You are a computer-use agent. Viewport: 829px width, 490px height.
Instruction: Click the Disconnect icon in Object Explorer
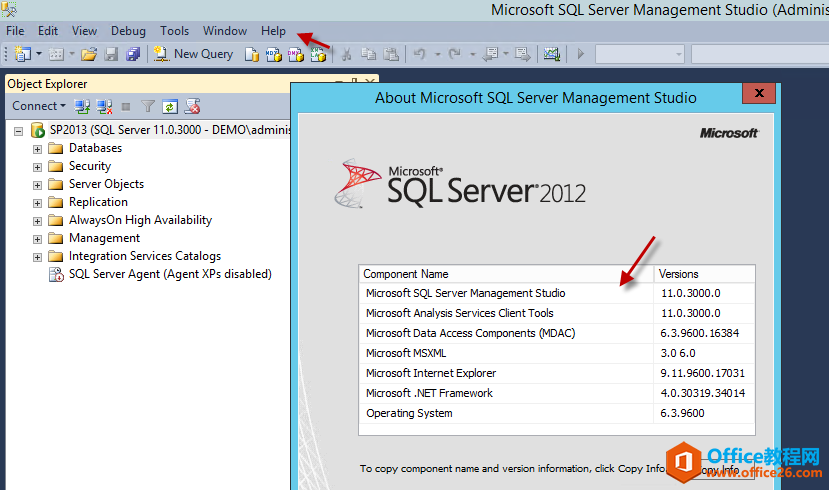coord(104,106)
